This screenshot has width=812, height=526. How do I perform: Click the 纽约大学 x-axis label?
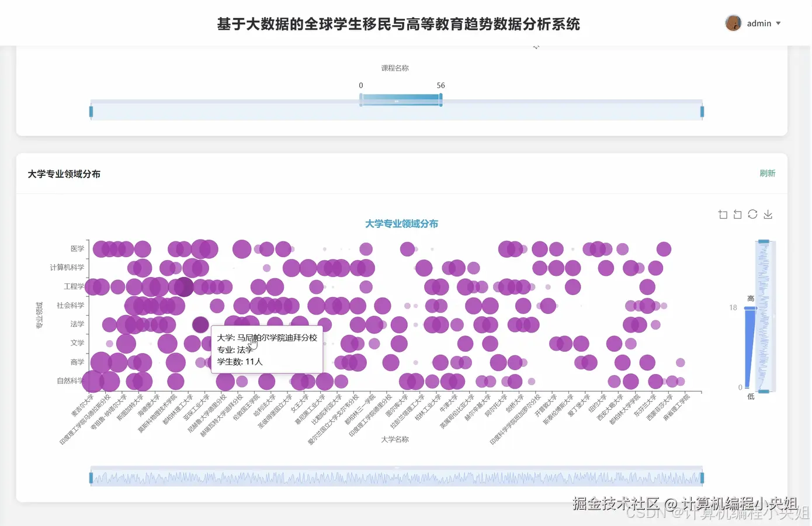[598, 403]
